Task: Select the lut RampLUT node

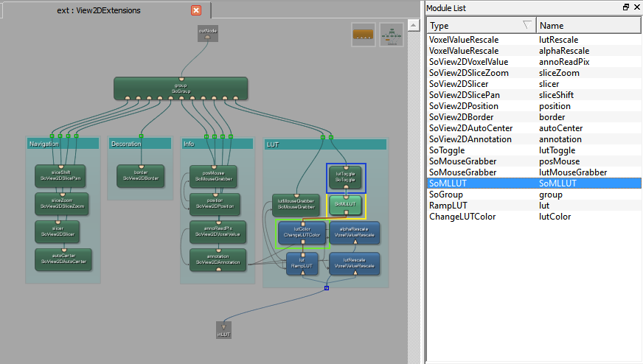Action: click(x=301, y=263)
